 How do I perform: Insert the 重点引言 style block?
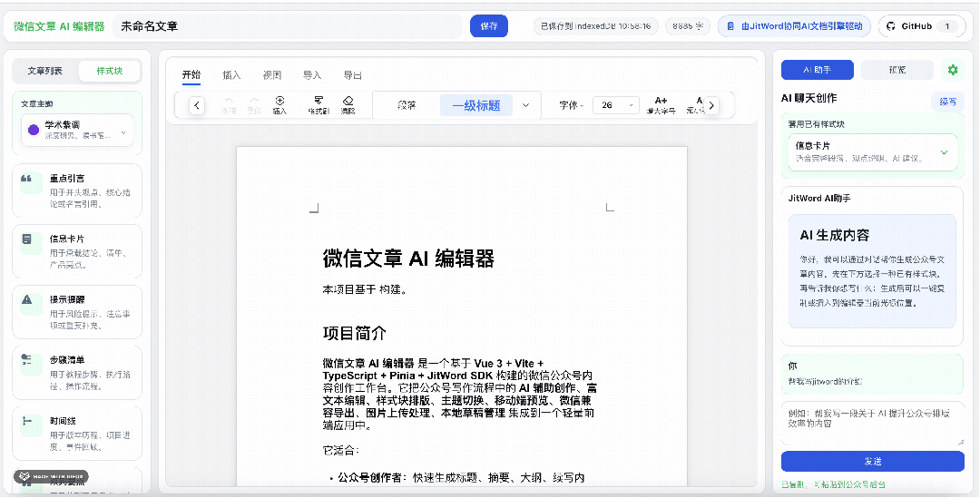(x=77, y=191)
